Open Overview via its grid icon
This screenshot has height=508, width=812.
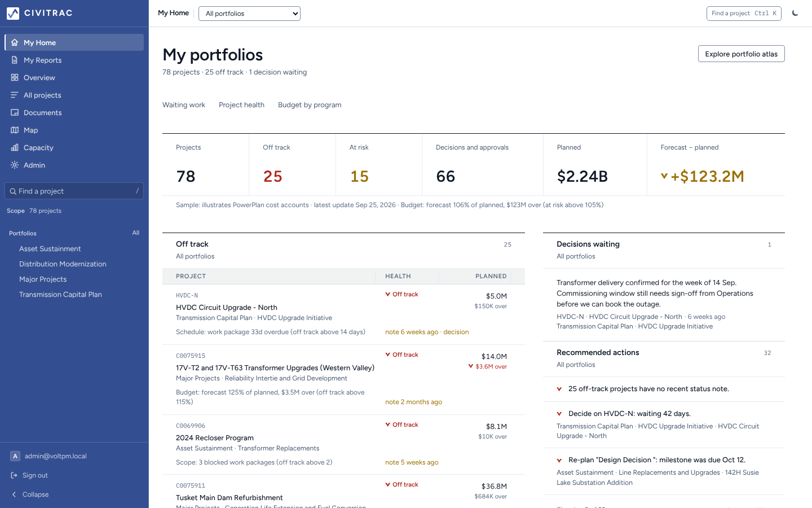click(x=15, y=77)
